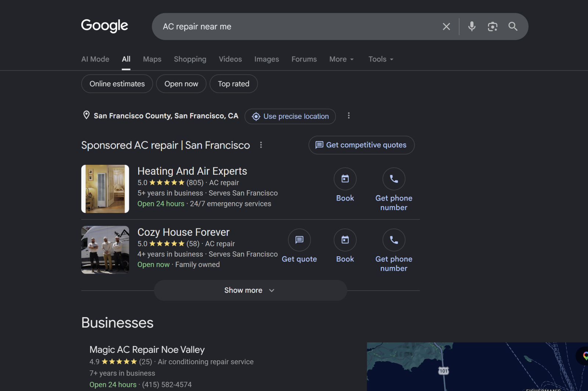Screen dimensions: 588x391
Task: Toggle the Top rated filter chip
Action: pyautogui.click(x=233, y=84)
